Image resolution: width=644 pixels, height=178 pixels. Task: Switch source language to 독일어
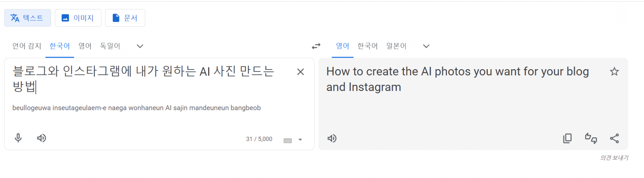[110, 46]
